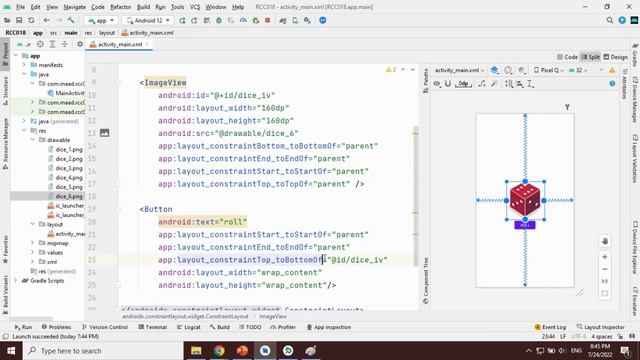The width and height of the screenshot is (640, 360).
Task: Open the Terminal tool window
Action: (x=153, y=327)
